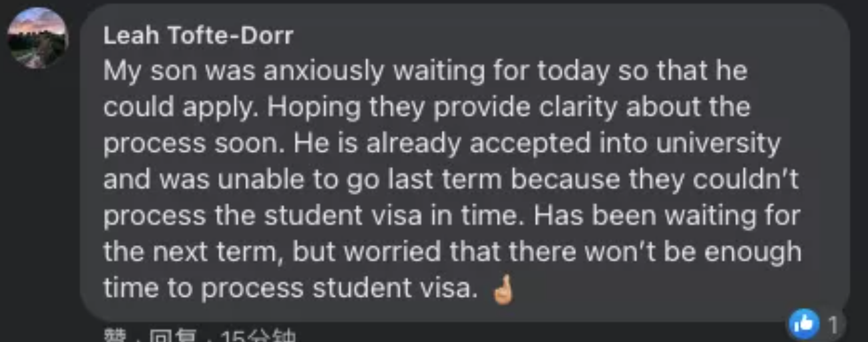
Task: Click 'Has been waiting for' text
Action: point(666,216)
